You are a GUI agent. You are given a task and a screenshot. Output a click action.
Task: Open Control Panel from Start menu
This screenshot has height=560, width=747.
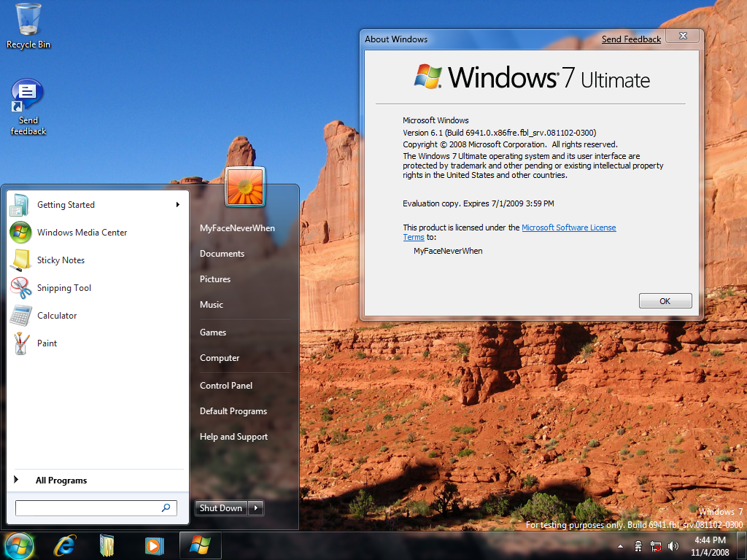tap(226, 386)
